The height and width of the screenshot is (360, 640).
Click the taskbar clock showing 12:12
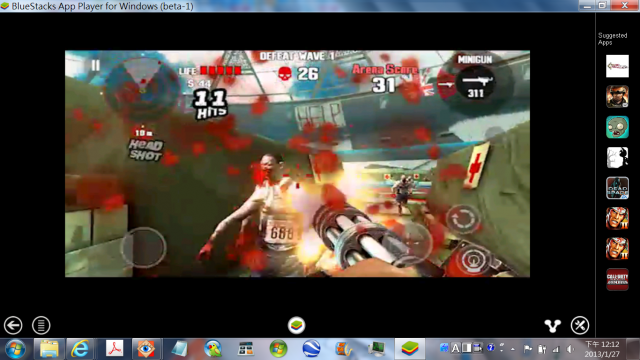[602, 349]
